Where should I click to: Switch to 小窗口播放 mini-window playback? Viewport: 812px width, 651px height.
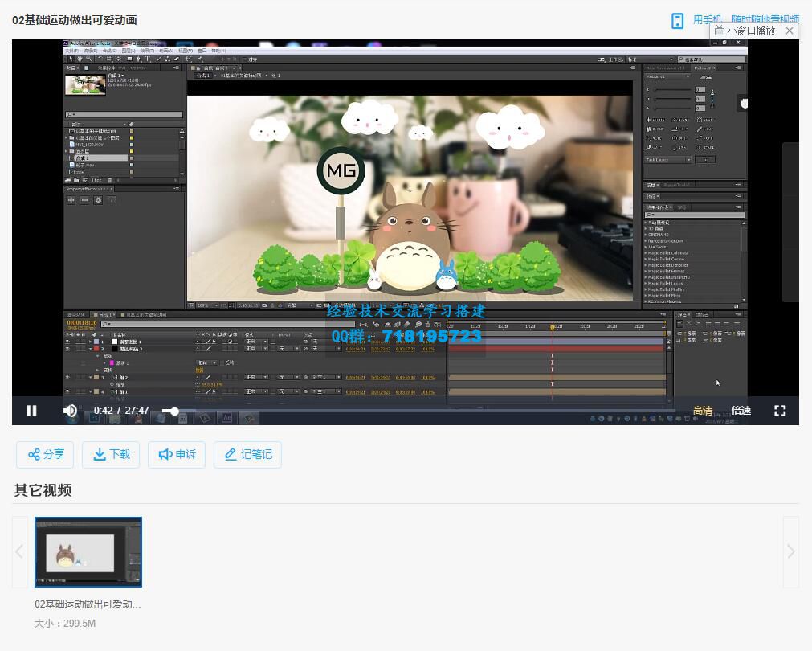[745, 31]
